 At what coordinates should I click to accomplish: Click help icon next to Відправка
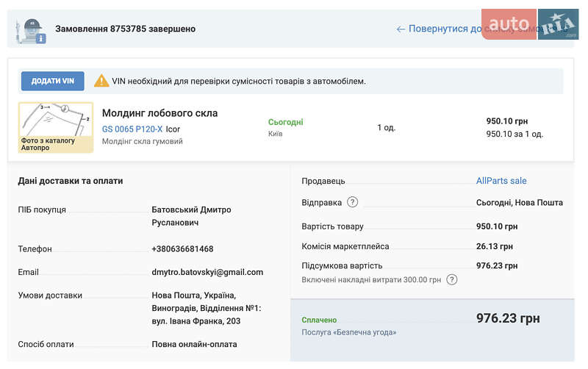(353, 202)
